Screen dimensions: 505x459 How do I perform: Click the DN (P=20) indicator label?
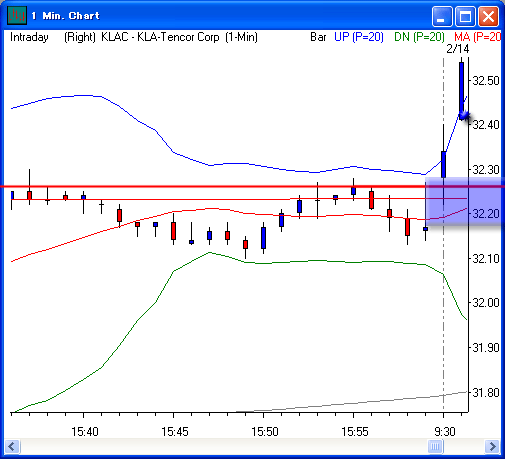pos(419,37)
